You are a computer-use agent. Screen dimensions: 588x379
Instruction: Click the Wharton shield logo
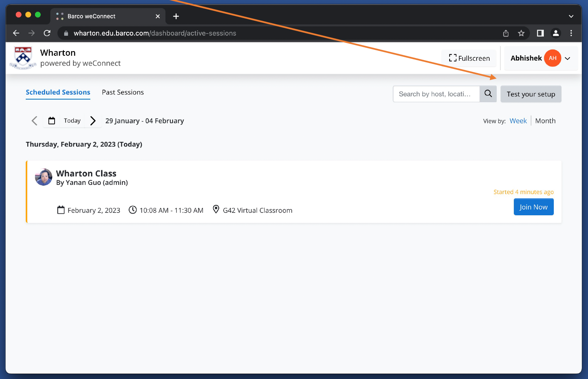coord(23,58)
